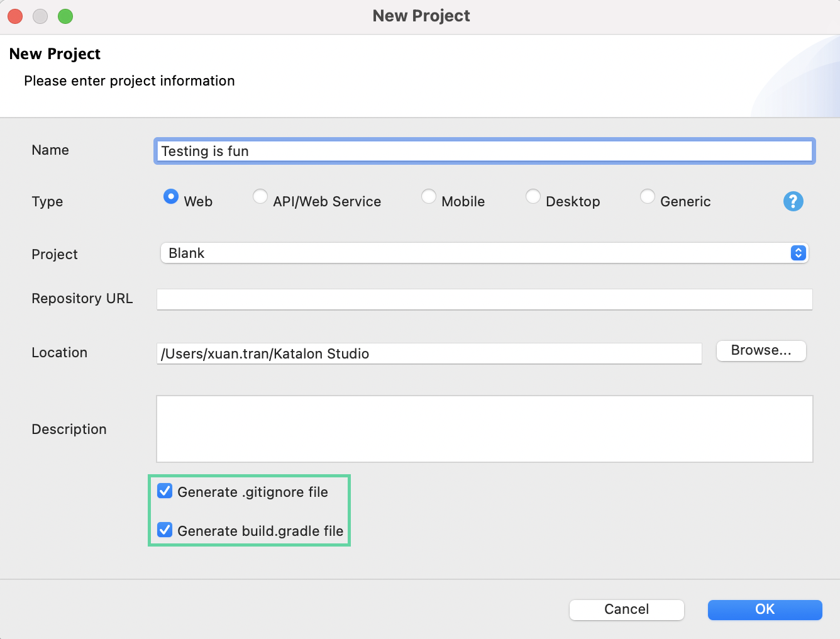The image size is (840, 639).
Task: Click the Repository URL text field
Action: coord(484,299)
